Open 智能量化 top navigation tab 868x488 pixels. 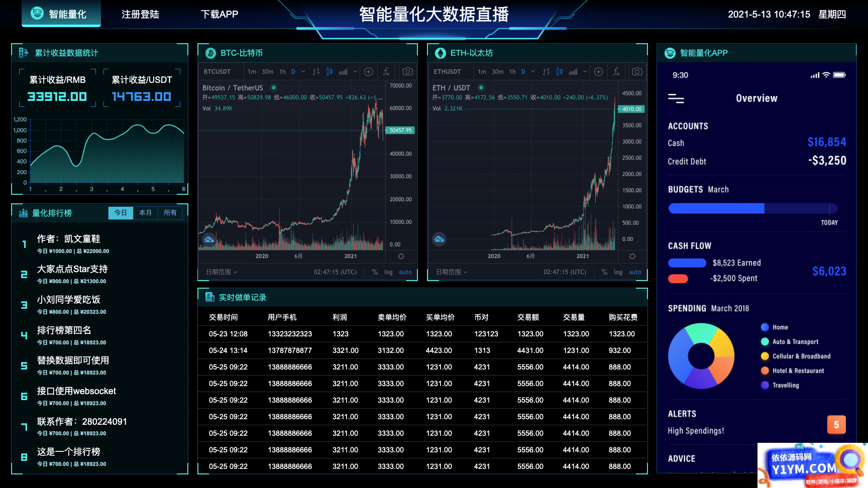click(61, 14)
